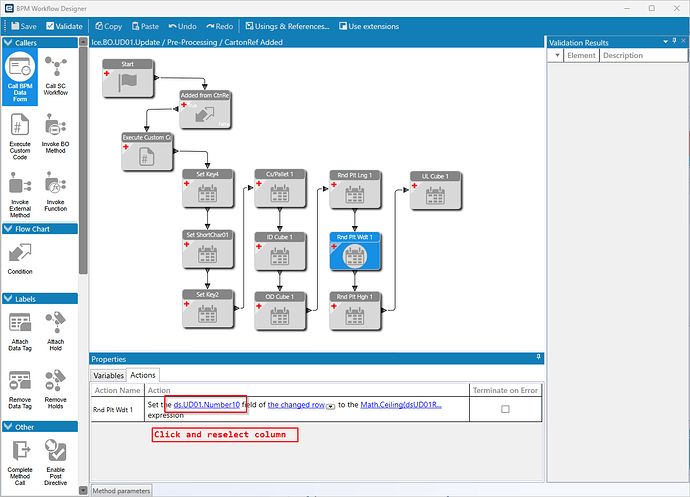Open Validation Results panel options dropdown
This screenshot has width=690, height=497.
coord(665,42)
